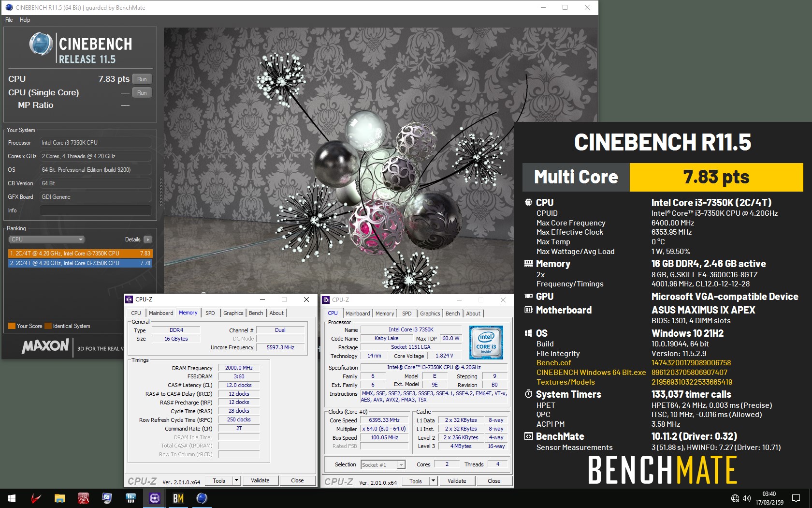812x508 pixels.
Task: Click the System Timers stopwatch icon
Action: point(529,394)
